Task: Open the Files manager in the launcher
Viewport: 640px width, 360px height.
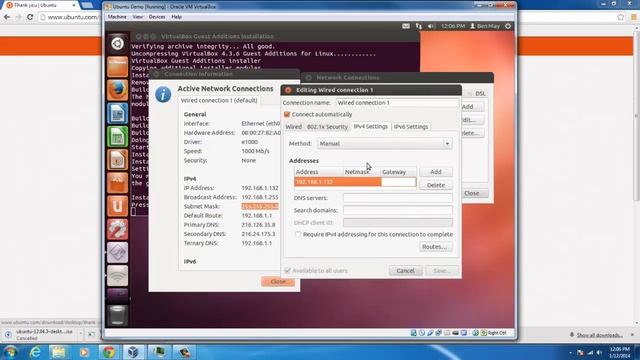Action: coord(118,67)
